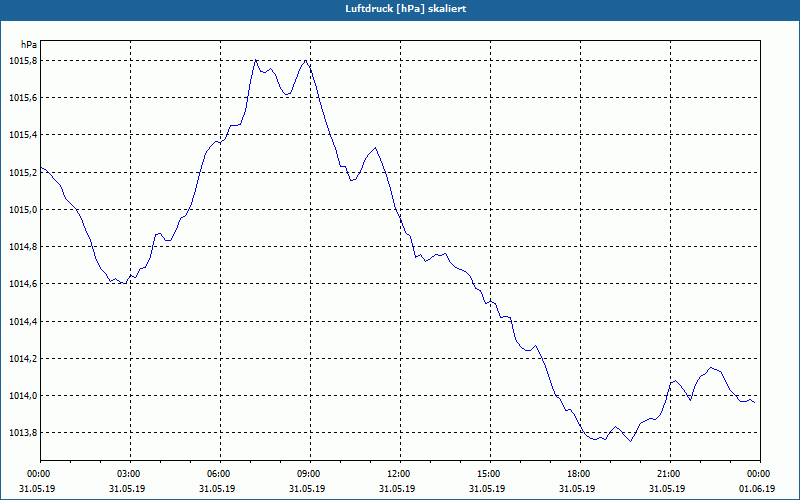Select the 31.05.19 date under 12:00
This screenshot has width=800, height=500.
tap(397, 489)
